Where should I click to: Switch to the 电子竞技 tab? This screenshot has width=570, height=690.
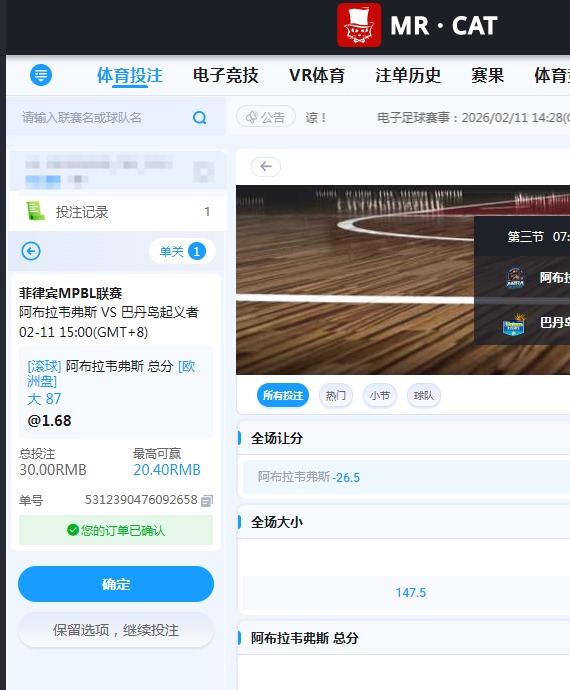pos(225,76)
